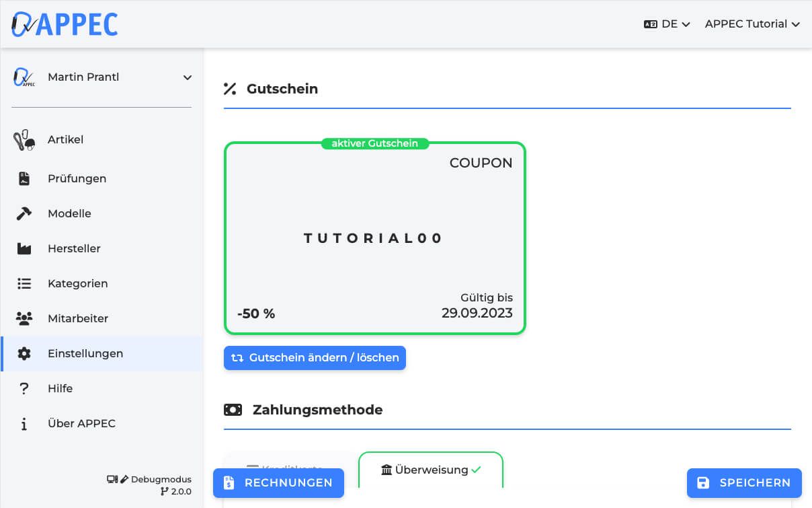Open Hilfe using the question mark icon
This screenshot has height=508, width=812.
pos(24,388)
